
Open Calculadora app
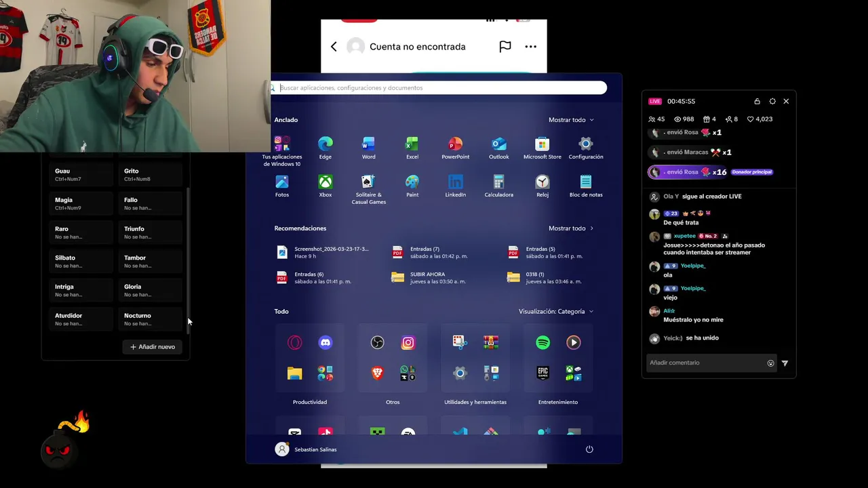498,186
